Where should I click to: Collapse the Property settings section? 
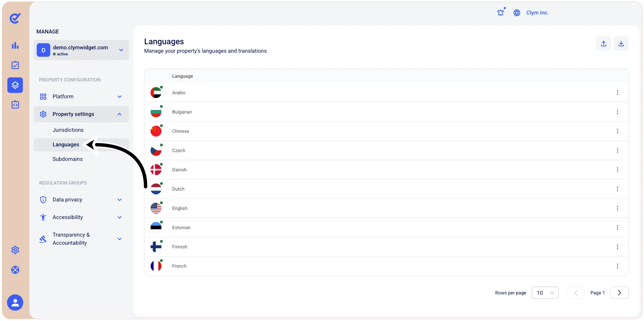(81, 114)
